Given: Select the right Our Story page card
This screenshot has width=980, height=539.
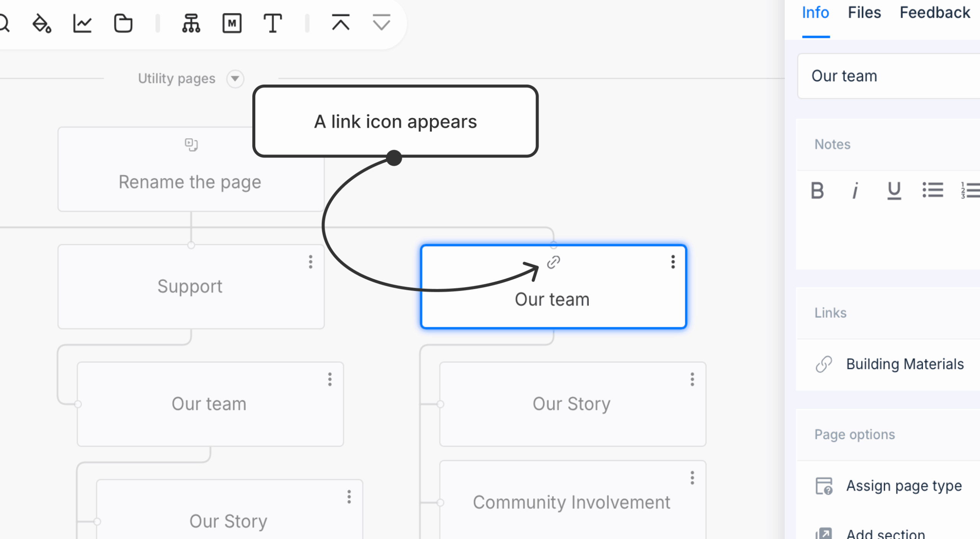Looking at the screenshot, I should (x=573, y=404).
